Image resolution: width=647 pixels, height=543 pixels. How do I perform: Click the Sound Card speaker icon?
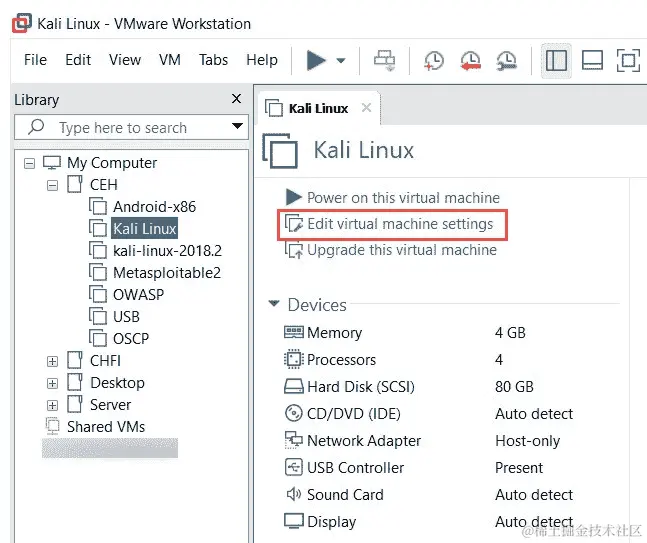(x=294, y=494)
